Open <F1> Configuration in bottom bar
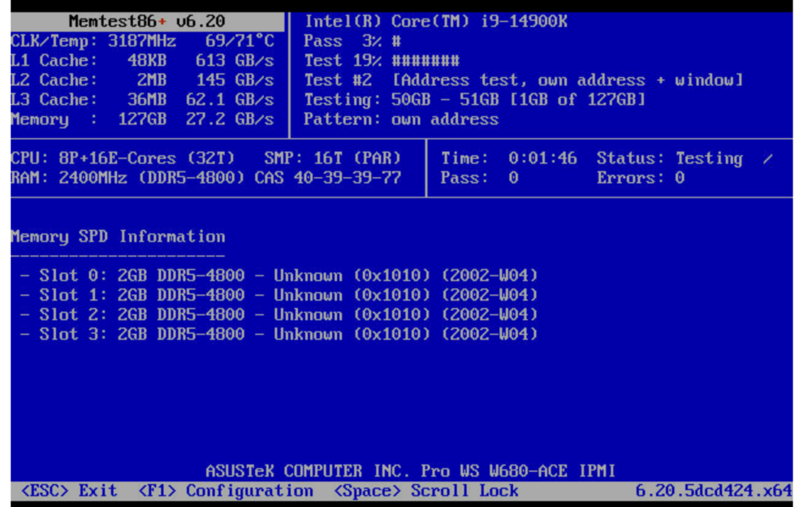This screenshot has height=507, width=812. point(226,491)
